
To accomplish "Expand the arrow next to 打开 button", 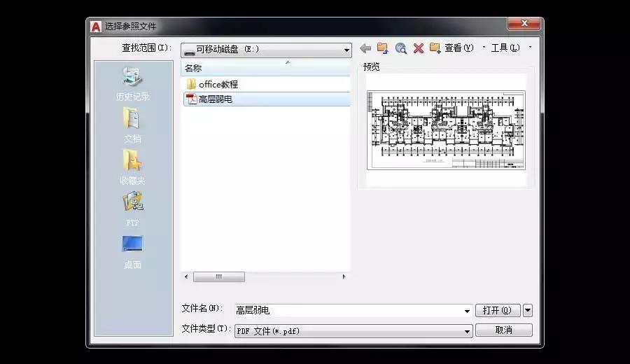I will [x=528, y=310].
